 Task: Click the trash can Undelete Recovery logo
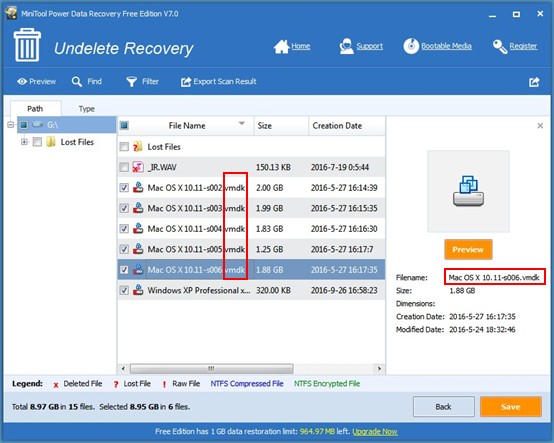(x=27, y=45)
